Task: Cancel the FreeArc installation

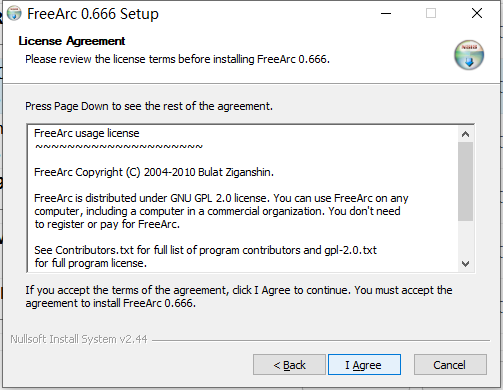Action: (450, 365)
